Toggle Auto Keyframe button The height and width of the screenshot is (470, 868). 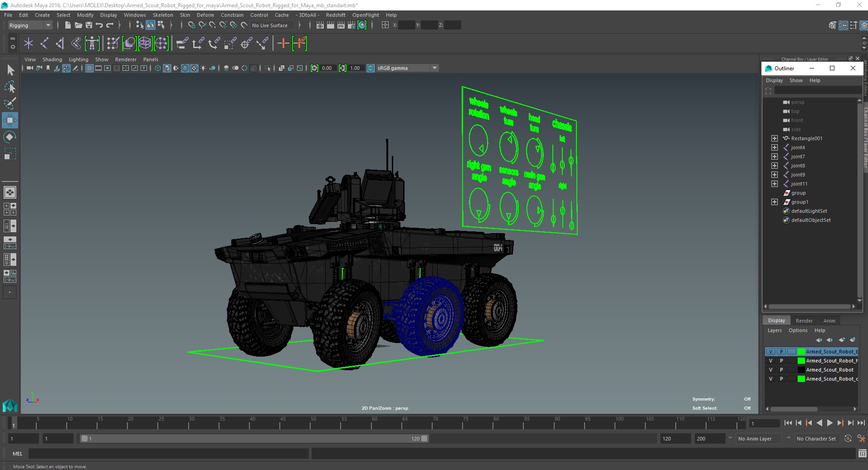[x=848, y=439]
